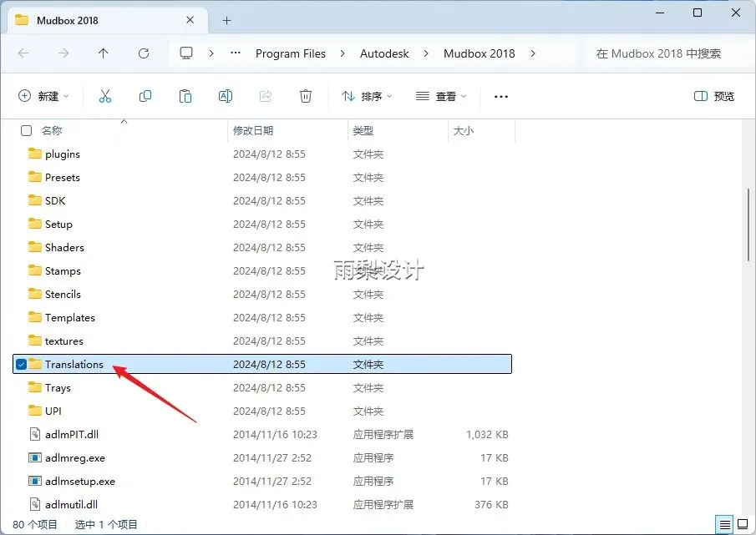
Task: Click the 1,032 KB size value
Action: pyautogui.click(x=487, y=434)
